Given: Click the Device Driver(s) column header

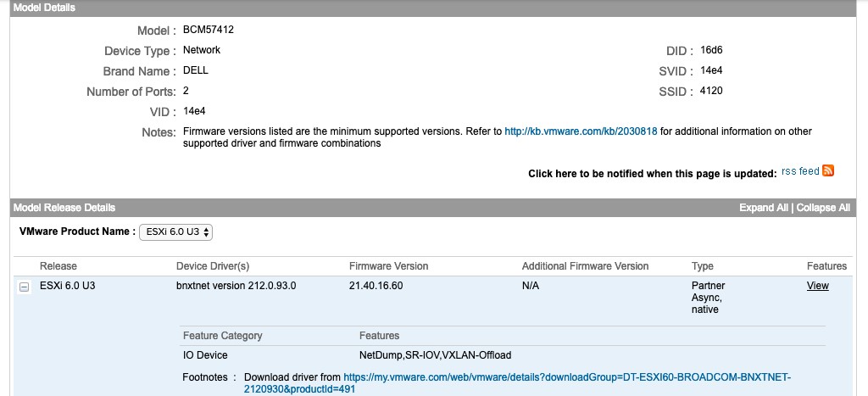Looking at the screenshot, I should [213, 266].
